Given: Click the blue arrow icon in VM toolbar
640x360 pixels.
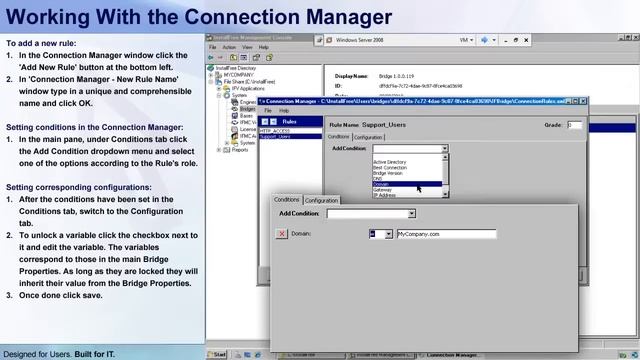Looking at the screenshot, I should pos(484,40).
